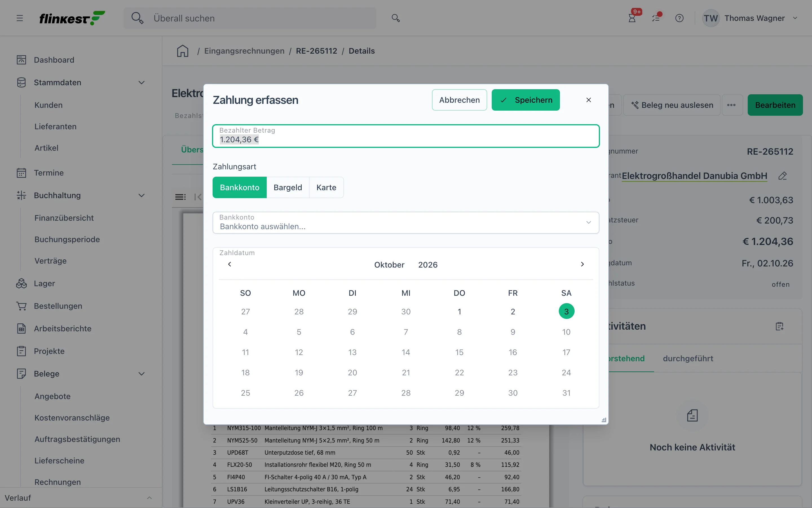812x508 pixels.
Task: Click Bearbeiten button
Action: [x=775, y=105]
